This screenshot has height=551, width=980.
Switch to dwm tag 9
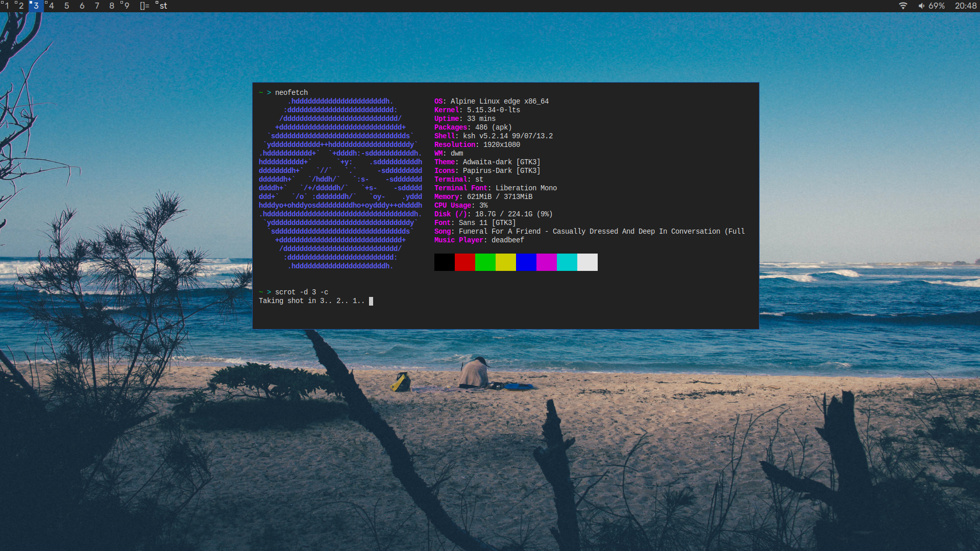pos(127,6)
